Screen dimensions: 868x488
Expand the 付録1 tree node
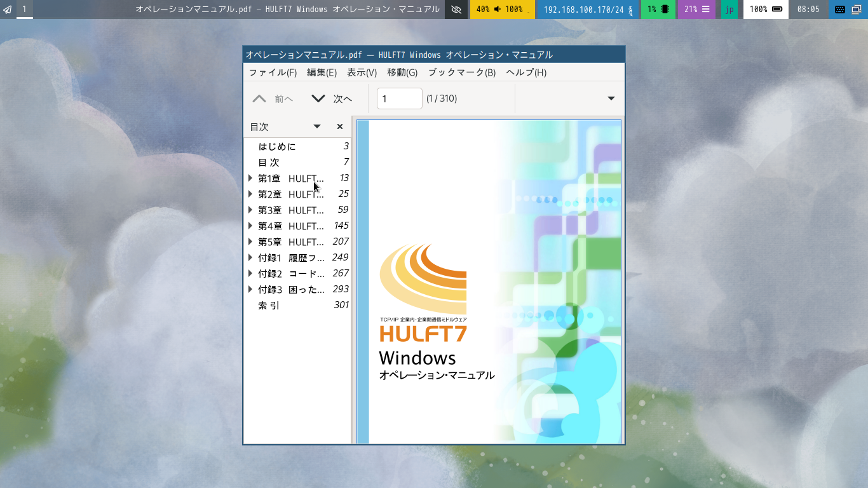[x=250, y=257]
